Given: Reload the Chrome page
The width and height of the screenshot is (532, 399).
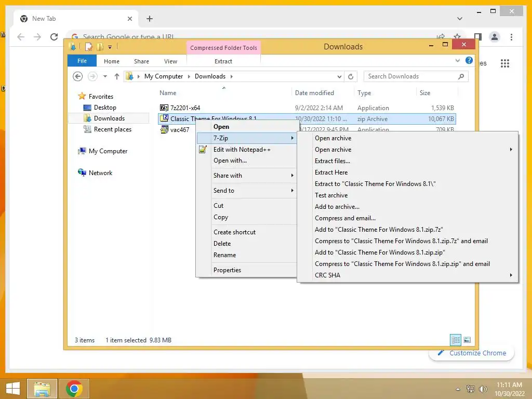Looking at the screenshot, I should pyautogui.click(x=54, y=37).
